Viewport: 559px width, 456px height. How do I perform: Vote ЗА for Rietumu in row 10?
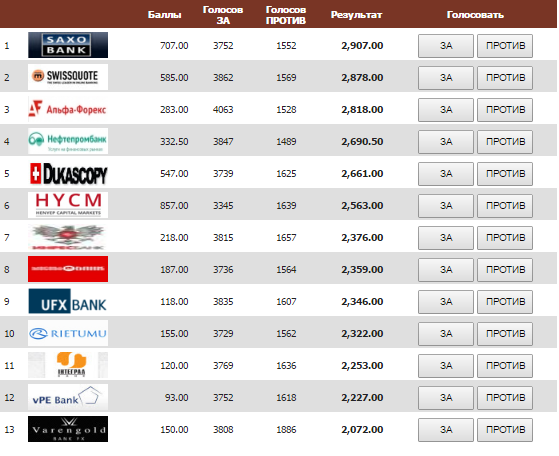(446, 334)
